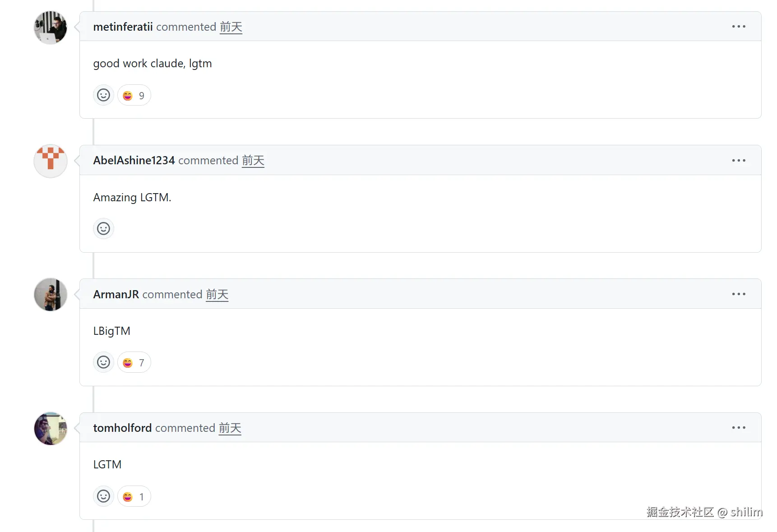Toggle the laugh reaction with 9 votes

point(134,95)
